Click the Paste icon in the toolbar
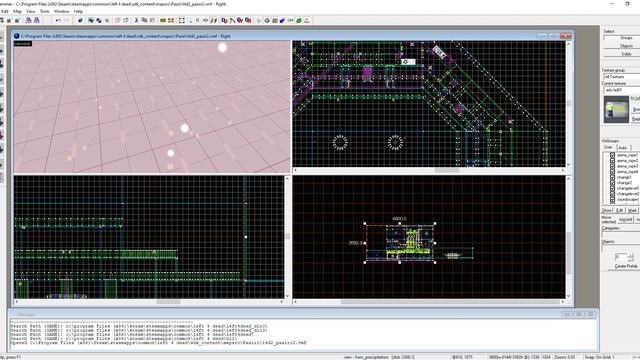Image resolution: width=640 pixels, height=360 pixels. [x=152, y=20]
